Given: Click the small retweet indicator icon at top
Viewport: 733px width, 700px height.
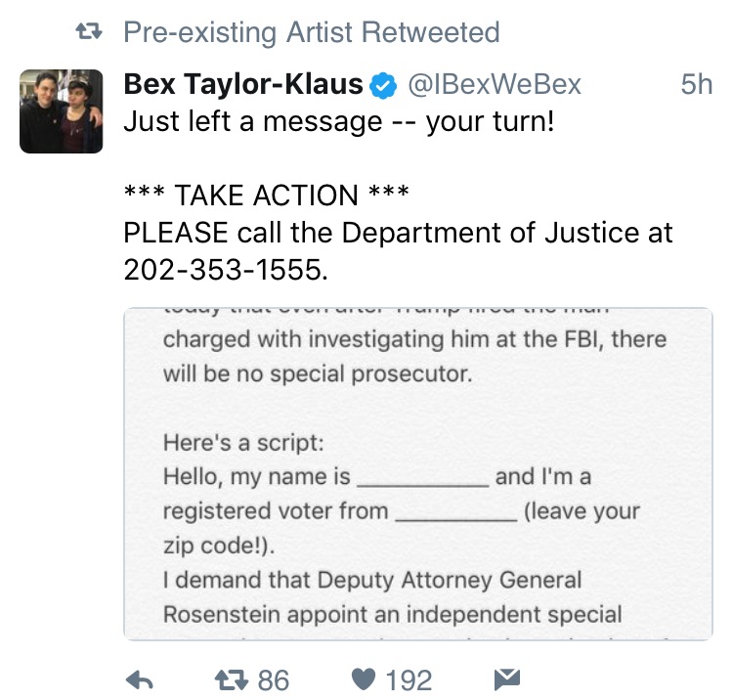Looking at the screenshot, I should tap(89, 32).
